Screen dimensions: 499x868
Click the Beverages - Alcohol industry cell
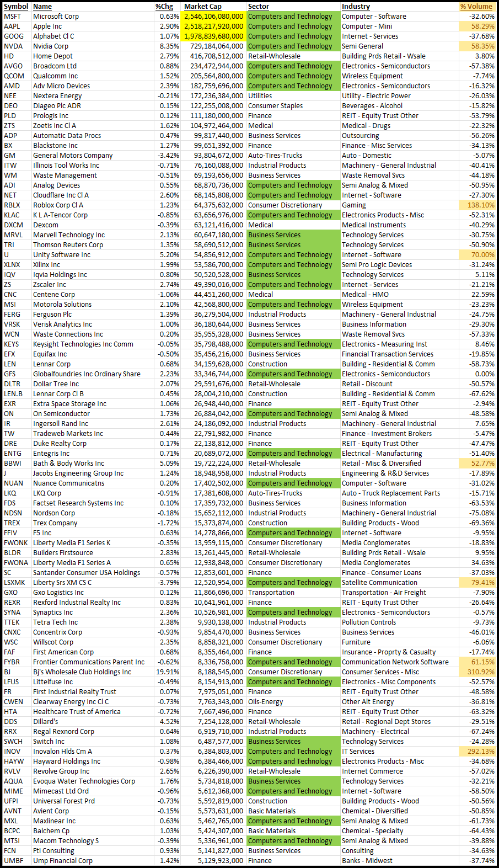pos(372,106)
